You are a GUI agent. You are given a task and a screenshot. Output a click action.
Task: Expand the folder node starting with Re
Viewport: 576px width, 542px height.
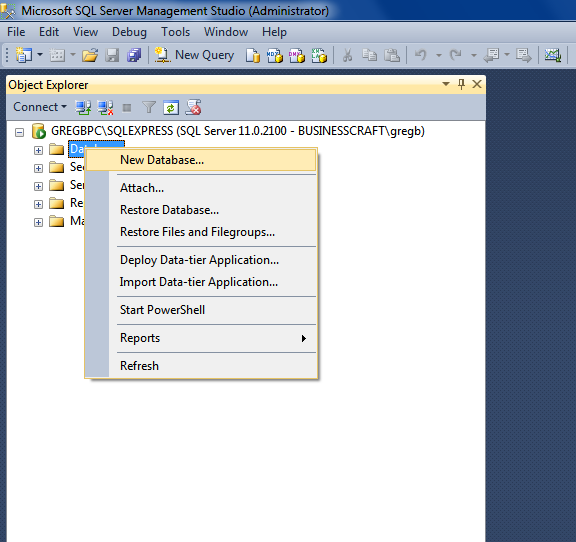pyautogui.click(x=38, y=204)
